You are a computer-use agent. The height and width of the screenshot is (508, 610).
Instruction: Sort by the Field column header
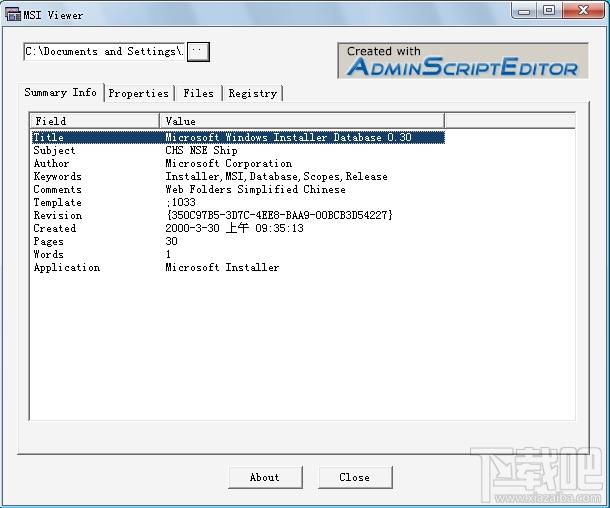pyautogui.click(x=95, y=121)
